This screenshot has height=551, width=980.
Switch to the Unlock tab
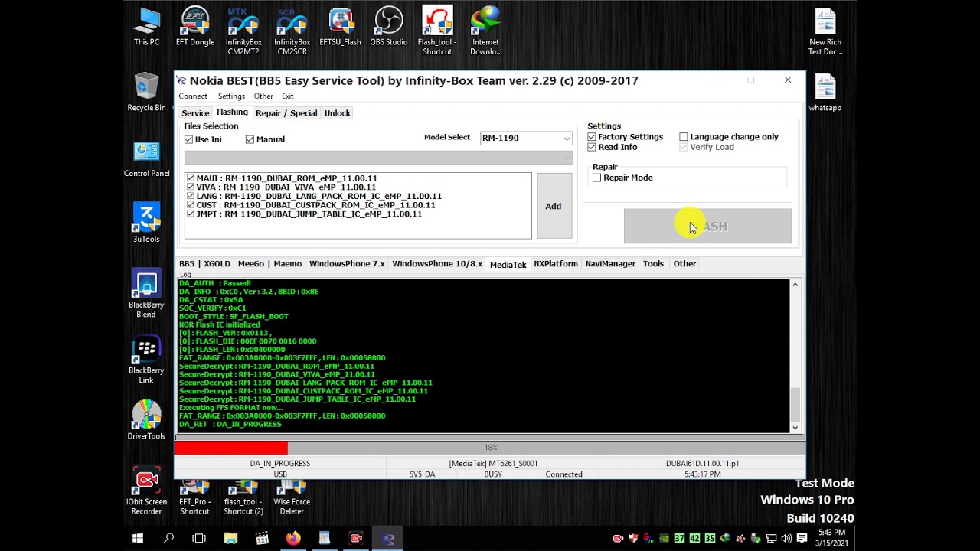click(338, 113)
